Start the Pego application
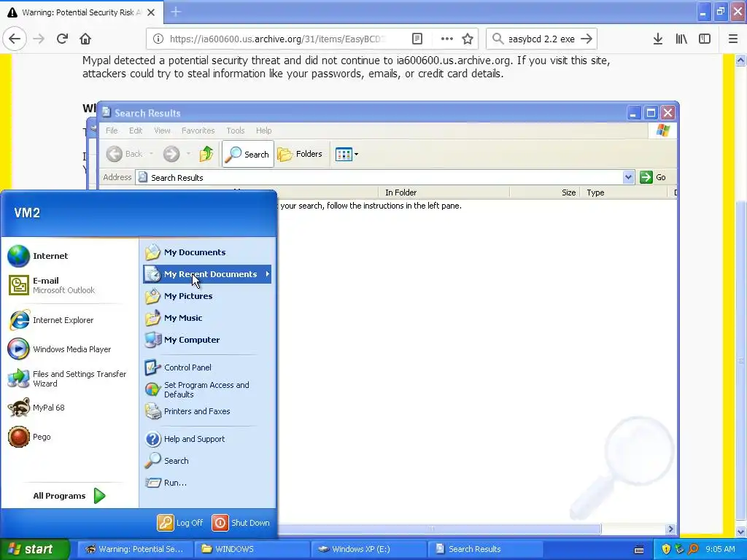 click(x=29, y=437)
